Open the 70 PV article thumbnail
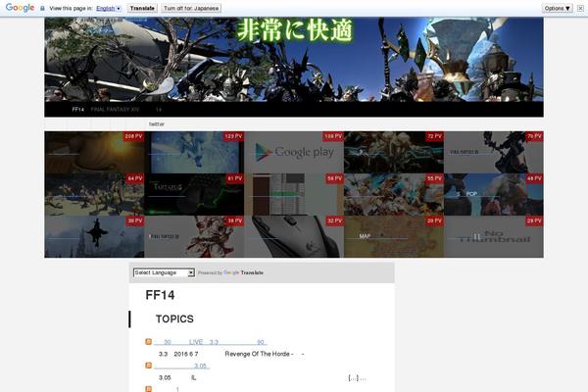 494,152
